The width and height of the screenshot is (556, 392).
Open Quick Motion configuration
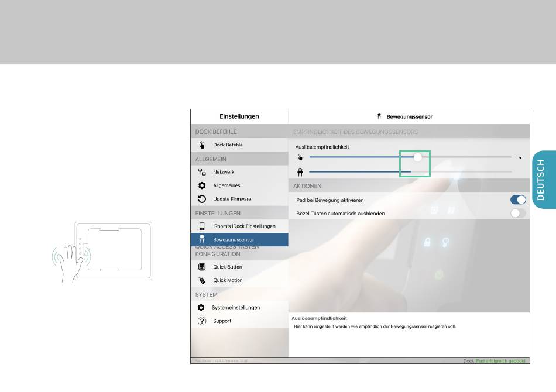239,280
